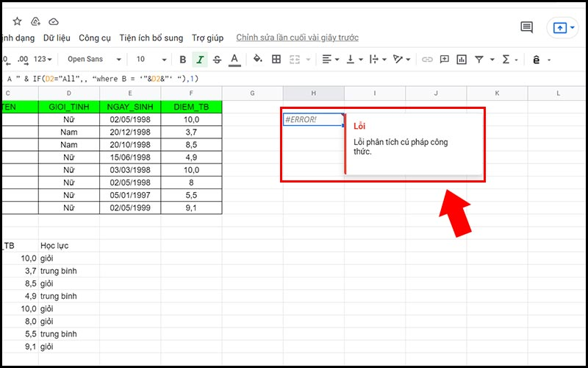Click the merge cells icon
This screenshot has width=588, height=368.
[x=295, y=60]
